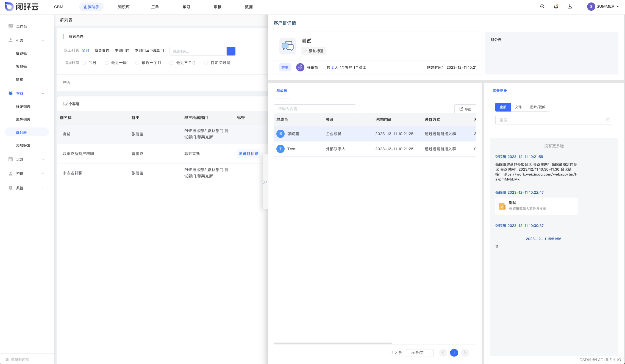
Task: Click the member table horizontal scrollbar
Action: coord(333,343)
